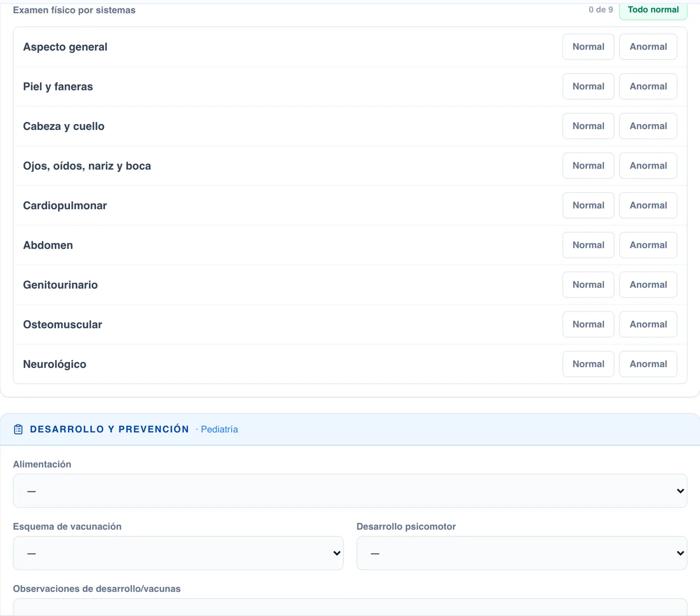
Task: Set Piel y faneras to Anormal
Action: [648, 86]
